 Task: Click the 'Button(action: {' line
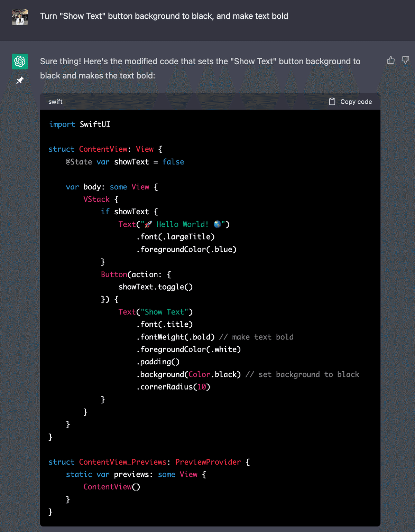coord(136,274)
